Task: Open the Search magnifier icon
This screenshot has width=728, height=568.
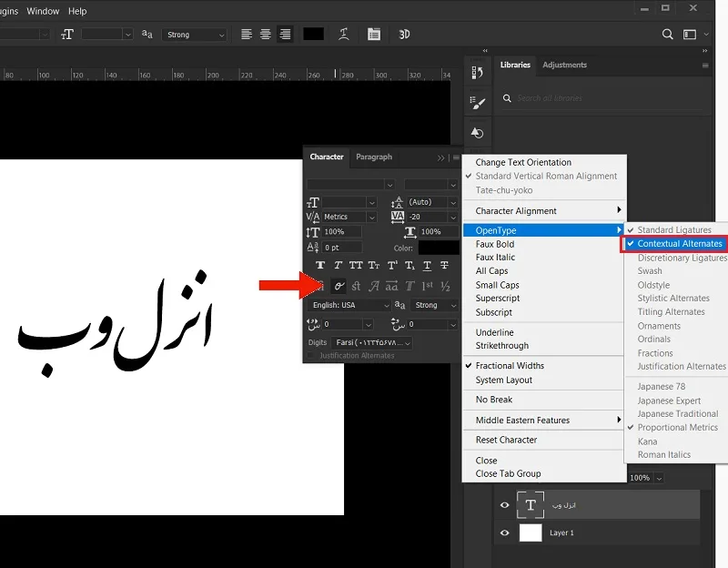Action: [667, 35]
